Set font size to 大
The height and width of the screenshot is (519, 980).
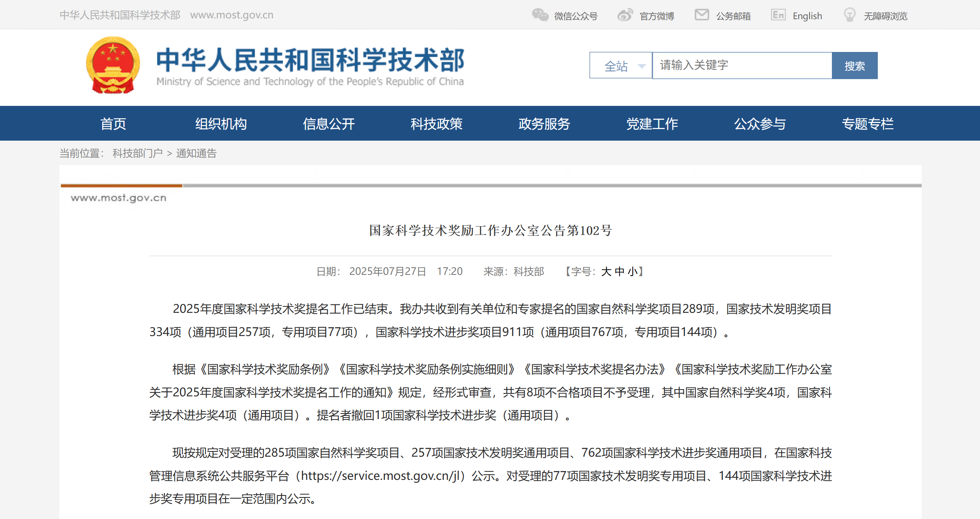point(606,272)
